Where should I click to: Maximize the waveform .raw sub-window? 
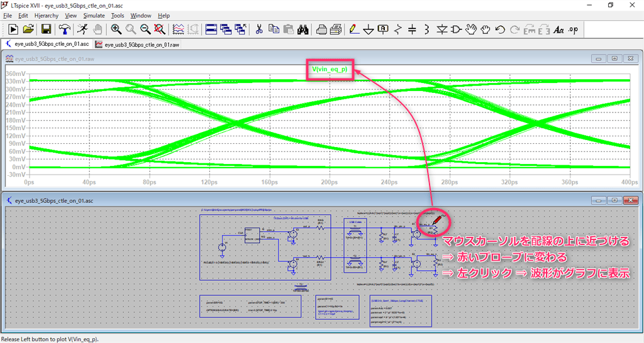click(x=614, y=58)
